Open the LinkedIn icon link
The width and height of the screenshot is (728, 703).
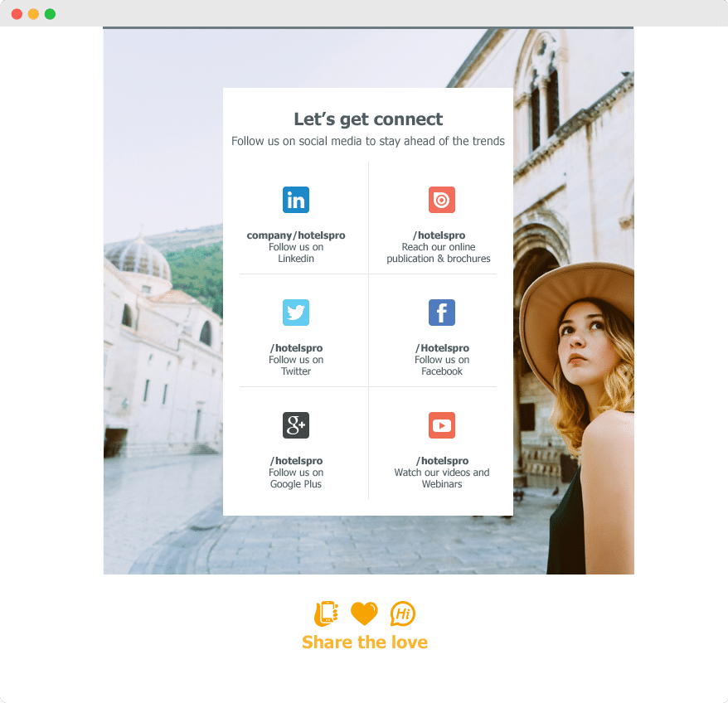point(296,200)
